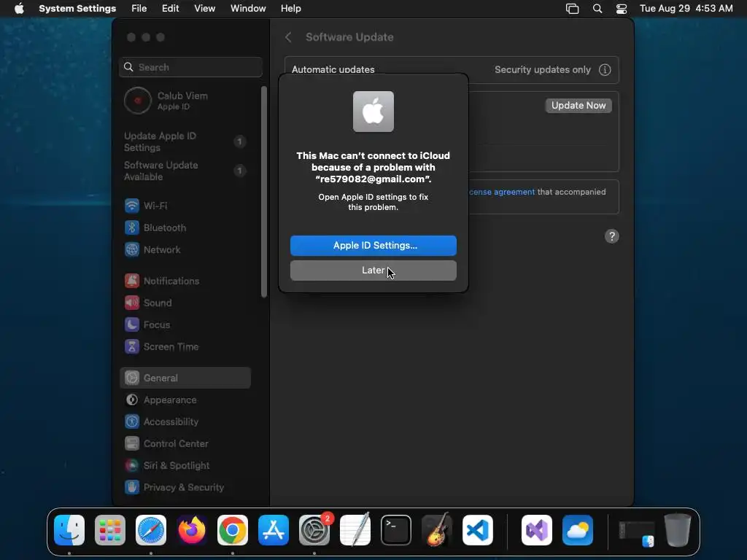The width and height of the screenshot is (747, 560).
Task: Open TextEdit from the Dock
Action: [x=355, y=530]
